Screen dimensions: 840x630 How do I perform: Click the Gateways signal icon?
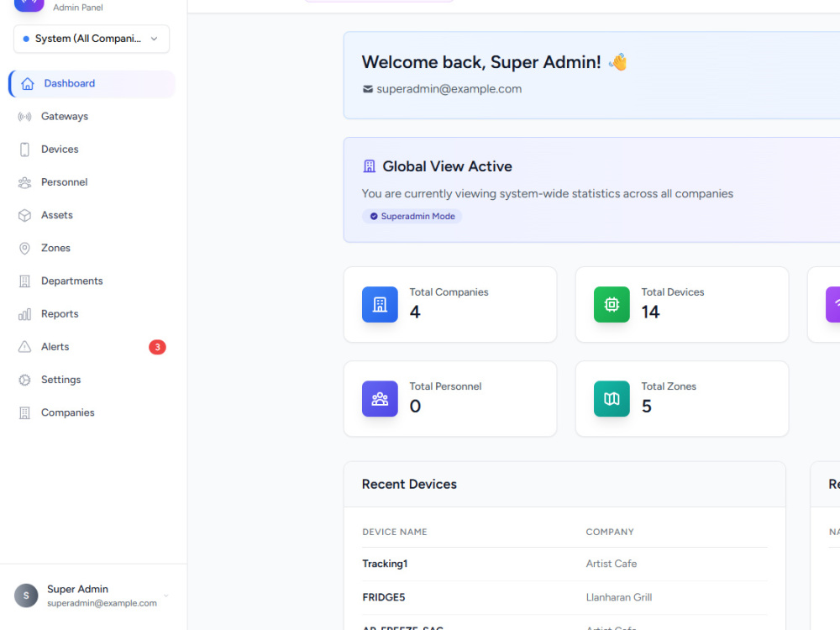[24, 116]
